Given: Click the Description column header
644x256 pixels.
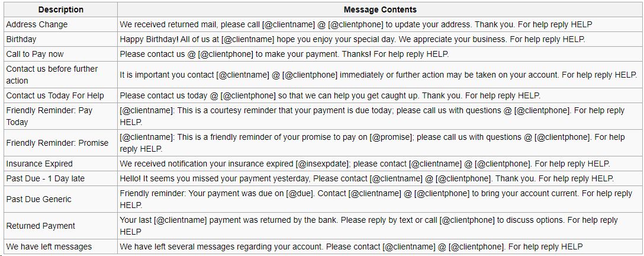Looking at the screenshot, I should pos(61,9).
